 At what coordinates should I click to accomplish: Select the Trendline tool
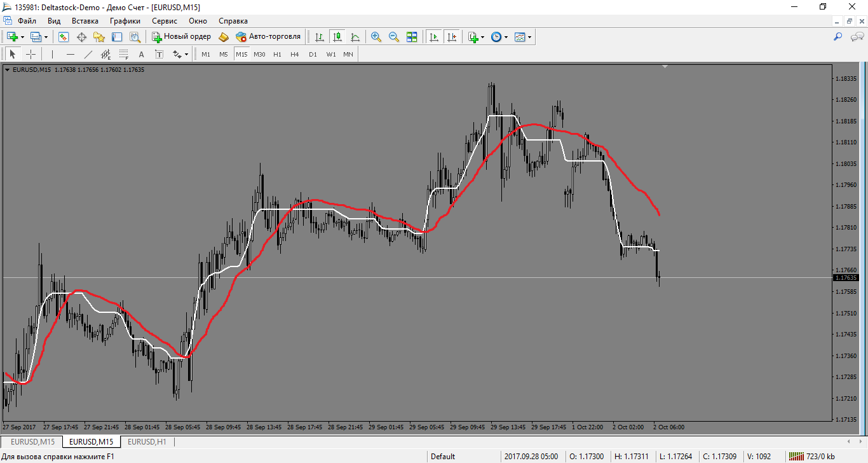[88, 54]
